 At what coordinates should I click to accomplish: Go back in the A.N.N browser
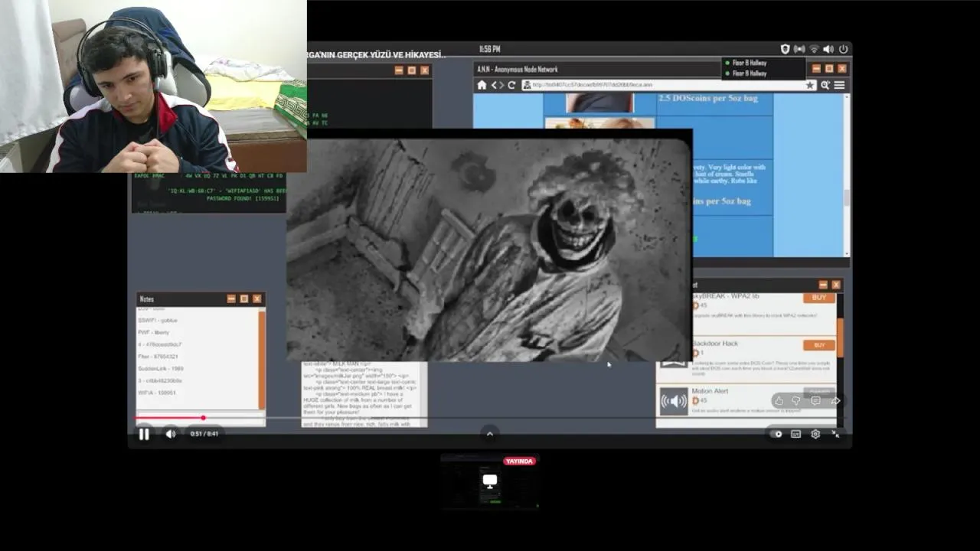pos(494,85)
